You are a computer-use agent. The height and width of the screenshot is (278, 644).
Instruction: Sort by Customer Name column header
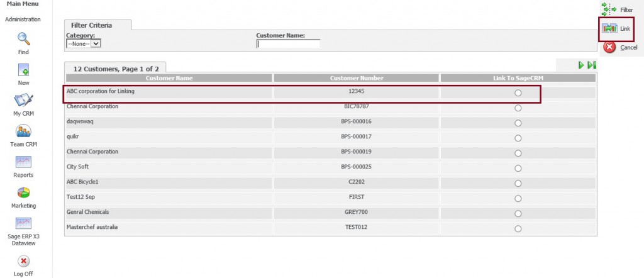(169, 78)
